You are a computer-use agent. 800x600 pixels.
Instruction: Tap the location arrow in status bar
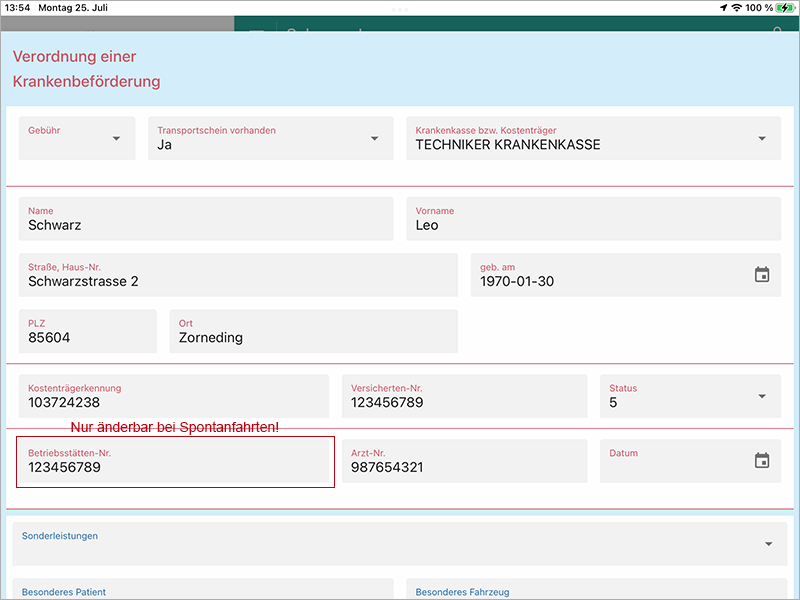(x=723, y=8)
